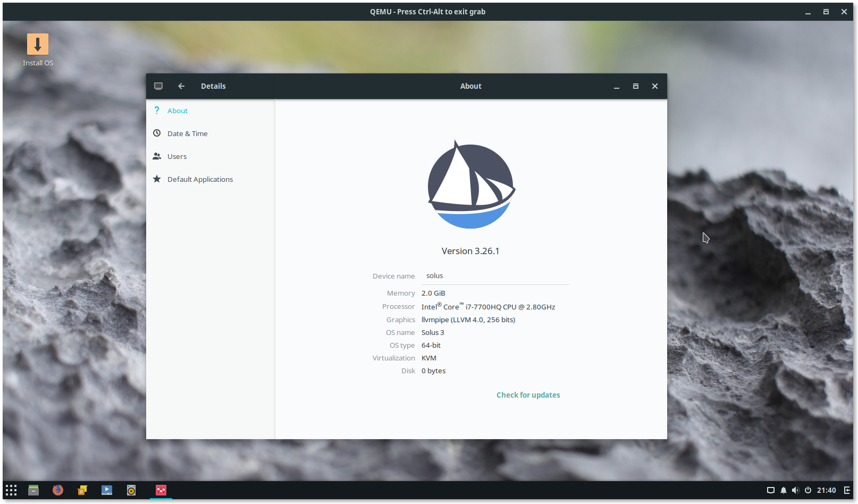Viewport: 858px width, 504px height.
Task: Maximize the Details settings window
Action: click(636, 86)
